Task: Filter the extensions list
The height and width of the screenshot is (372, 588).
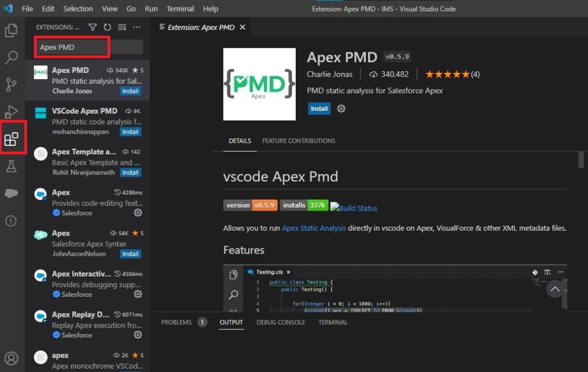Action: click(92, 26)
